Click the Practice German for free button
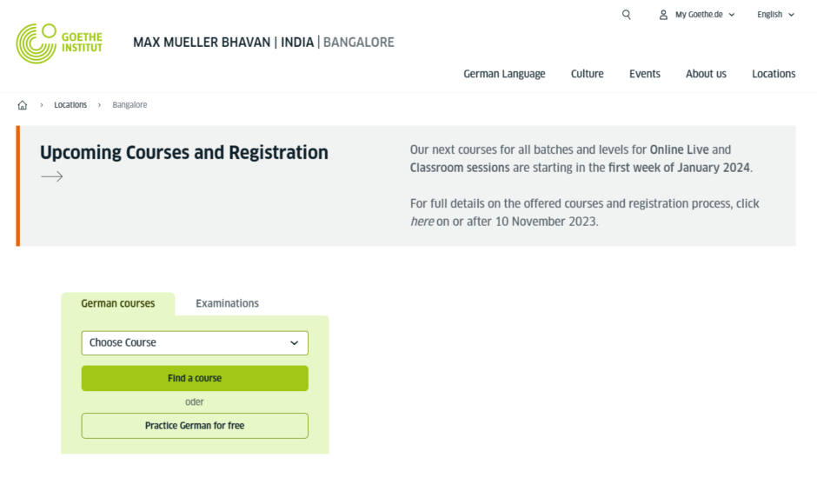 pos(194,426)
